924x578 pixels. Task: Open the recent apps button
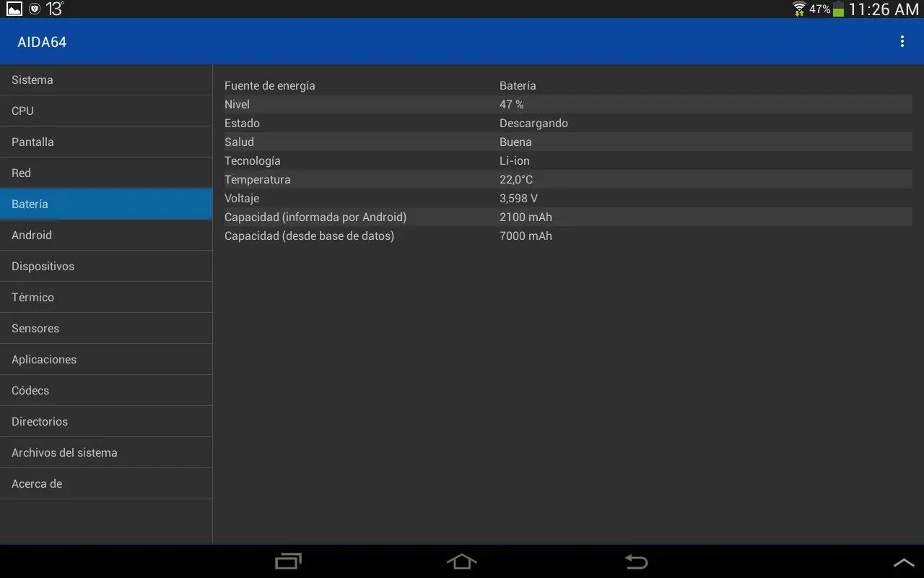tap(289, 561)
